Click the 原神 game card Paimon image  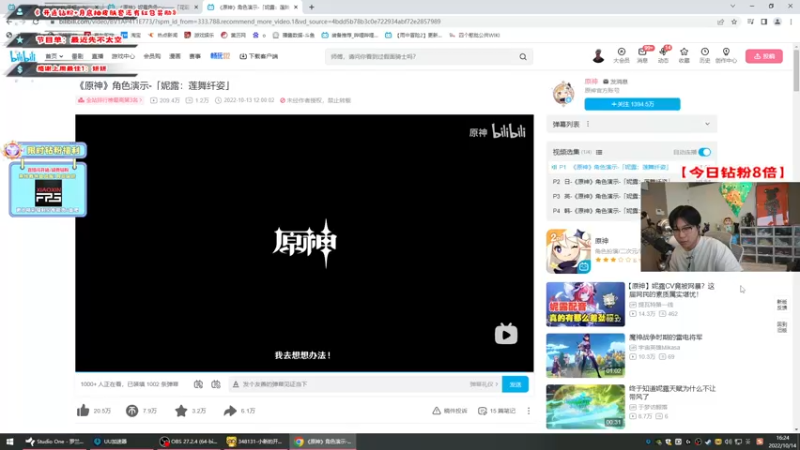568,251
